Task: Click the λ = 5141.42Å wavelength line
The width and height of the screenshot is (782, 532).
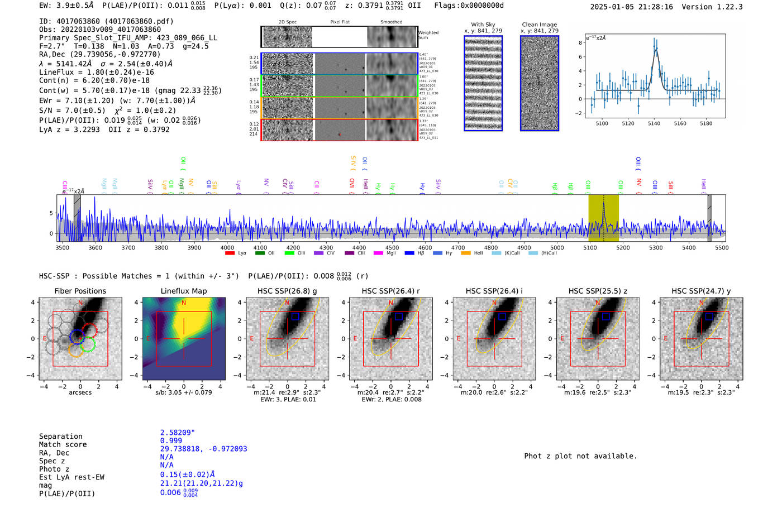Action: pos(106,64)
